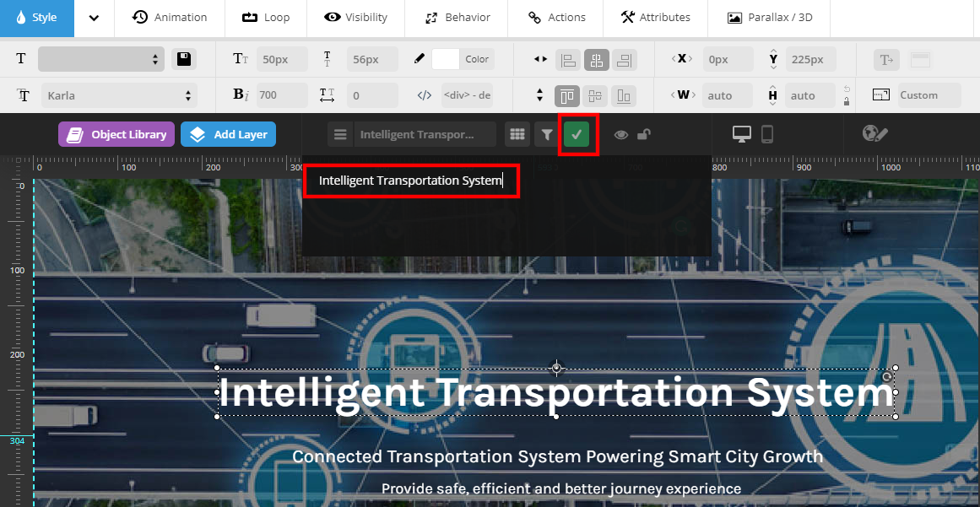This screenshot has width=980, height=507.
Task: Click the layer name field Intelligent Transpor...
Action: (x=425, y=134)
